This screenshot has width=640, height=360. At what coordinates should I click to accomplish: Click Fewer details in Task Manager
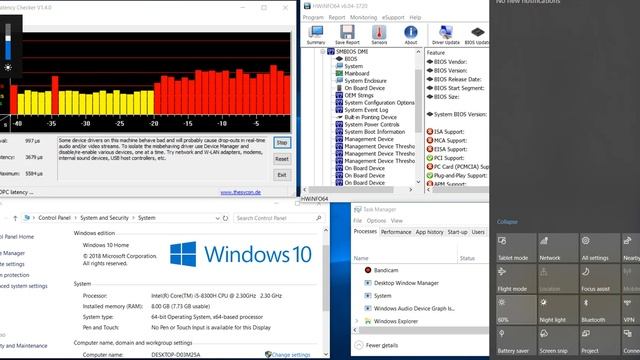coord(376,345)
